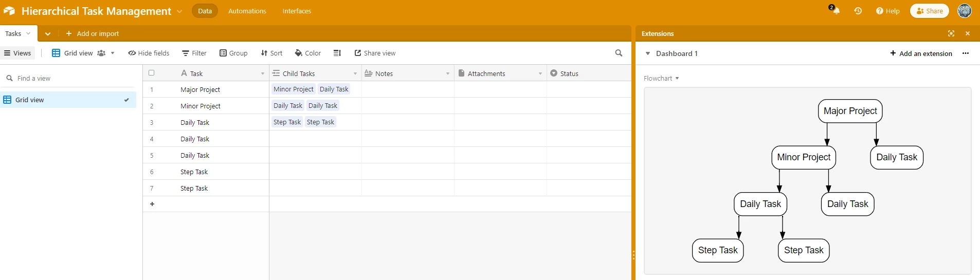Screen dimensions: 980x280
Task: Switch to the Interfaces tab
Action: (x=297, y=11)
